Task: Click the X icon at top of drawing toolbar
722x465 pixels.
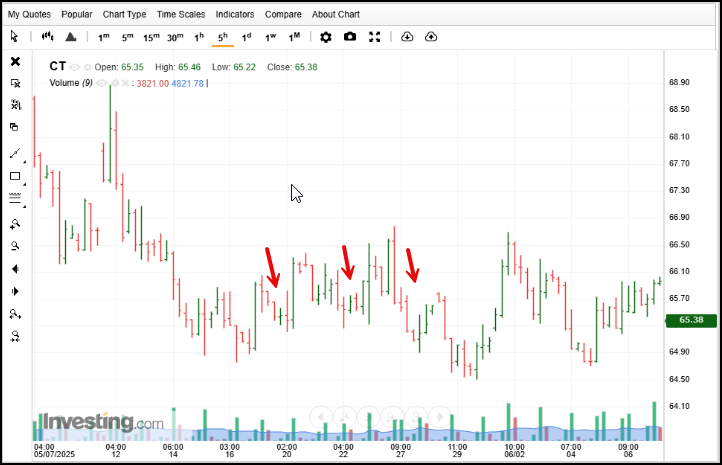Action: point(15,61)
